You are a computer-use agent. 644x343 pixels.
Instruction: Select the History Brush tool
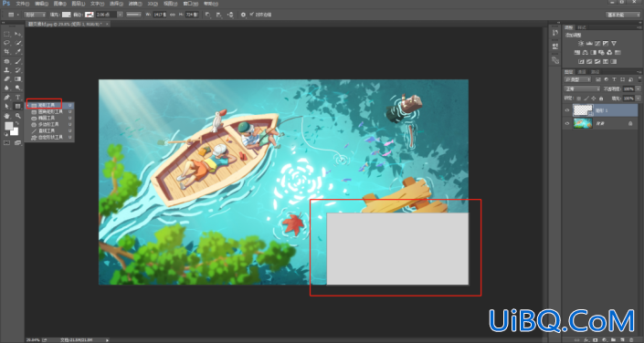point(17,70)
